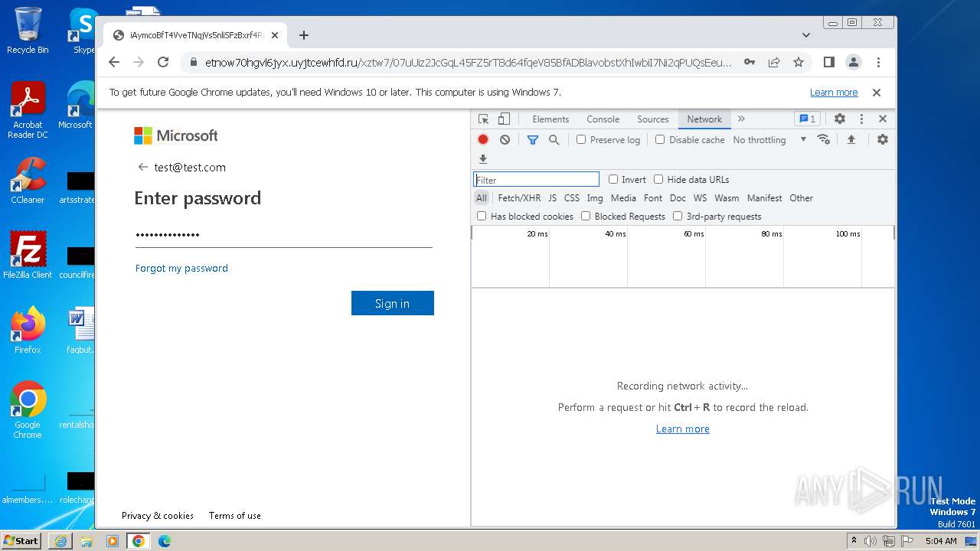Export the HAR file with the download arrow
Viewport: 980px width, 551px height.
(483, 159)
